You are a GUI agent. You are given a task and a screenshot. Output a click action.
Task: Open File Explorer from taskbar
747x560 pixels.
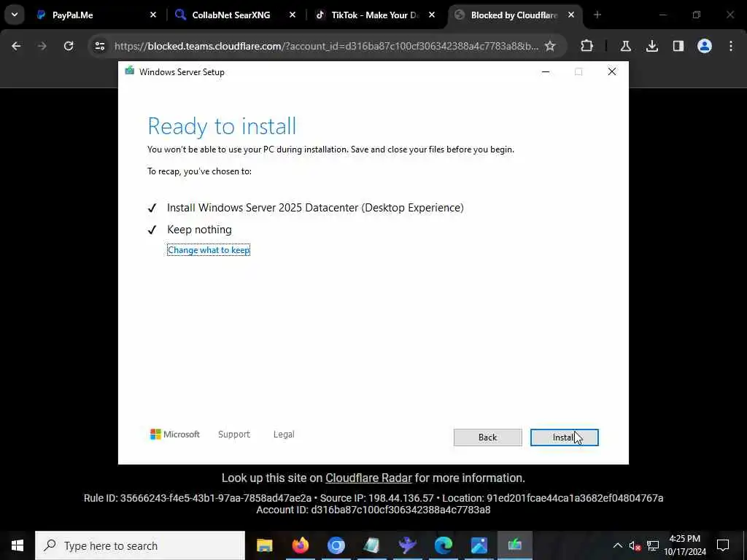264,545
